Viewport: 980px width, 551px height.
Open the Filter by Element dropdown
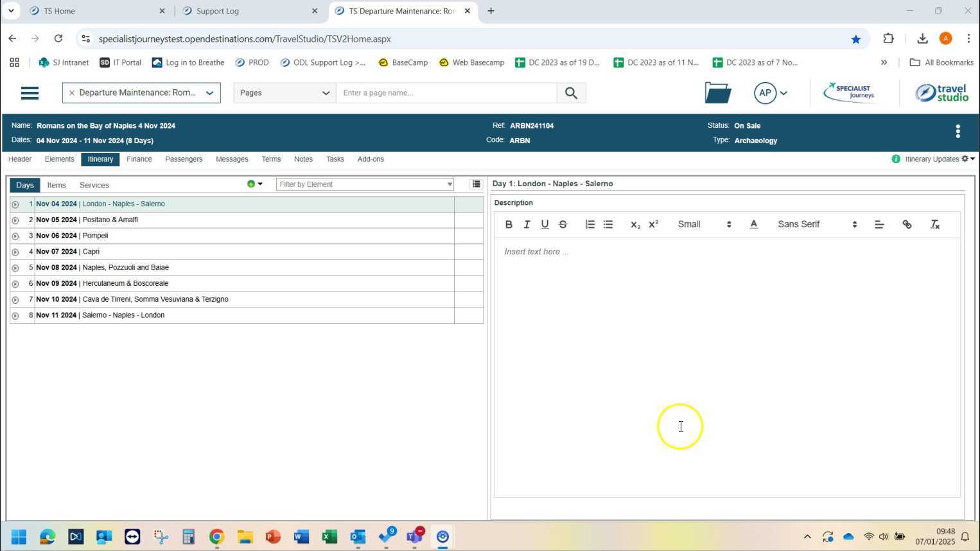point(365,184)
